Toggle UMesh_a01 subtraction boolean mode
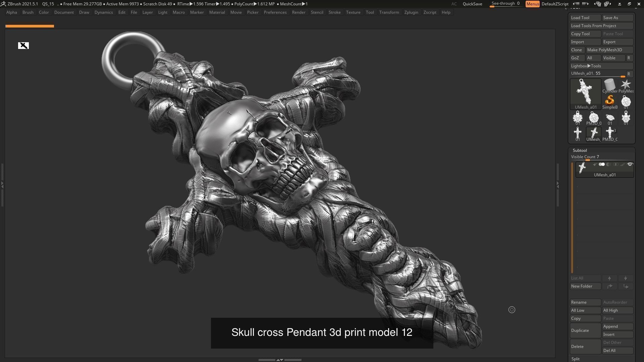 (608, 165)
